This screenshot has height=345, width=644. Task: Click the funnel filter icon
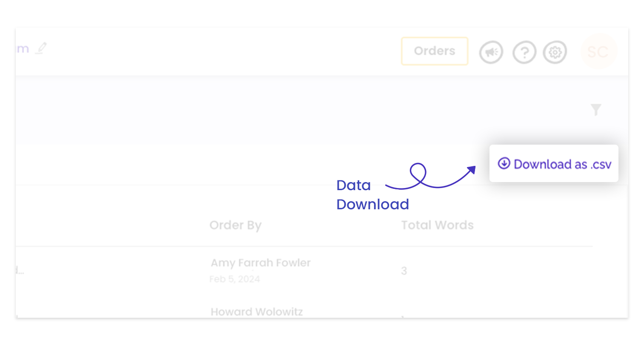click(x=596, y=110)
